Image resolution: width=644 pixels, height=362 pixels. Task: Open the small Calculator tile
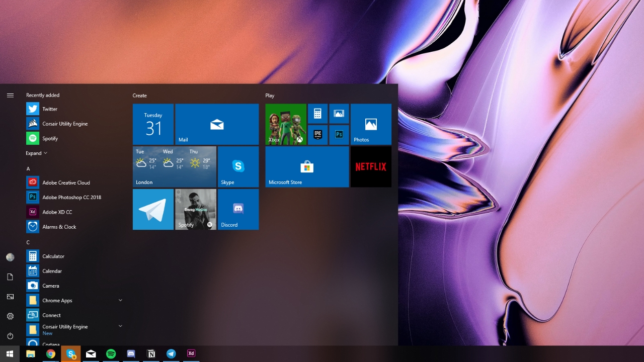(317, 114)
